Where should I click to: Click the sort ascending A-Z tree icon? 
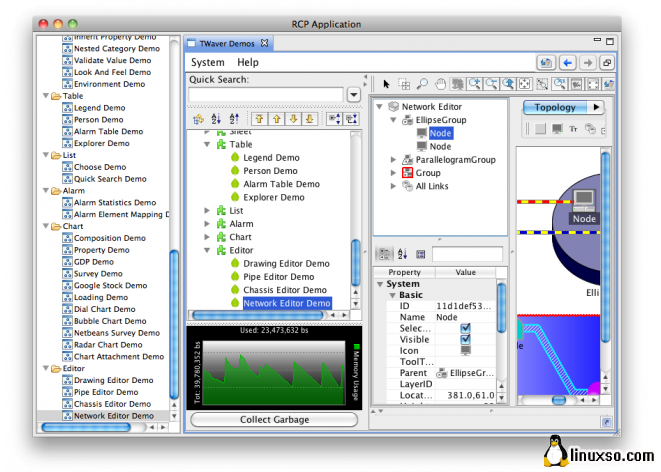tap(216, 119)
